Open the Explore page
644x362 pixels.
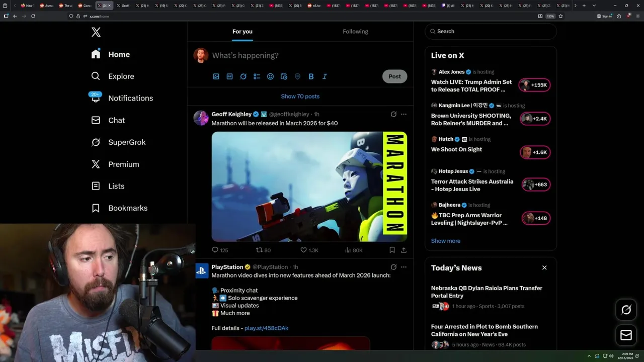coord(113,76)
